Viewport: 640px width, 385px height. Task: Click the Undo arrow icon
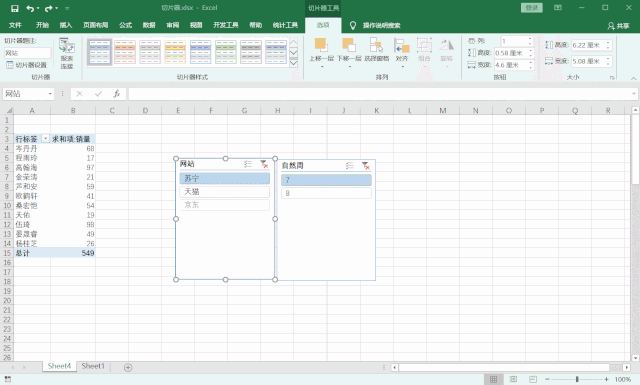[x=30, y=8]
